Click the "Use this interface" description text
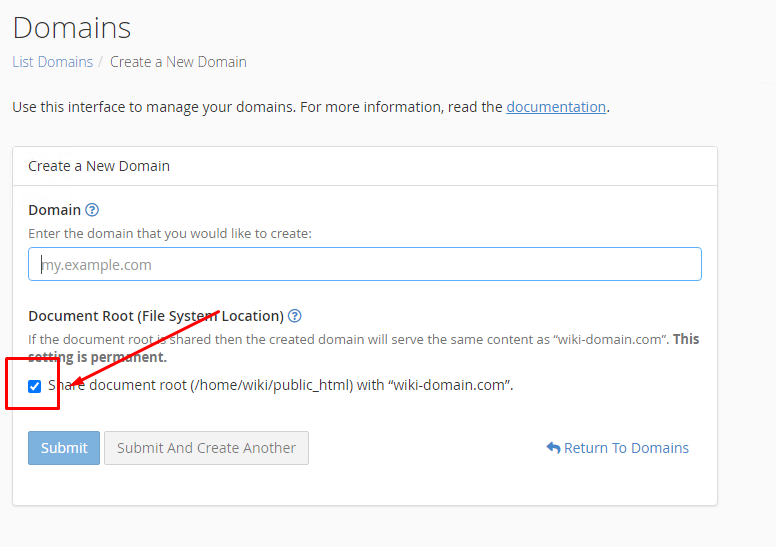Image resolution: width=776 pixels, height=547 pixels. (256, 107)
